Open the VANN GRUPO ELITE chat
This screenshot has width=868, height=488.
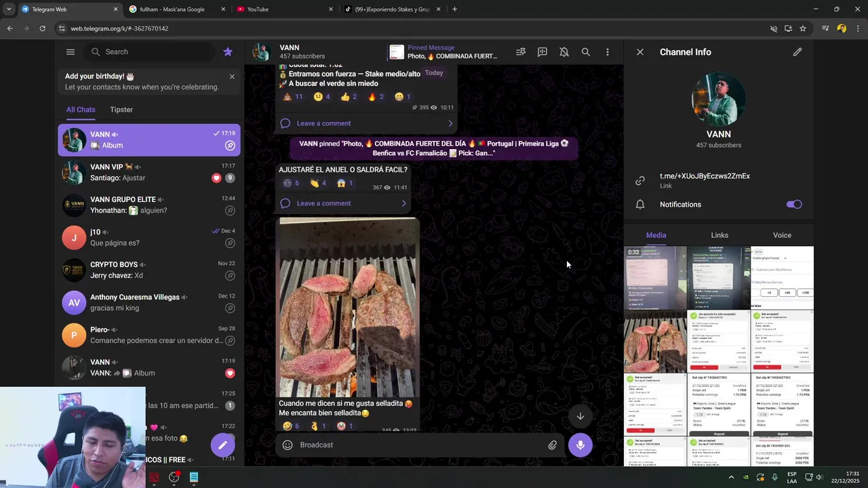point(149,205)
